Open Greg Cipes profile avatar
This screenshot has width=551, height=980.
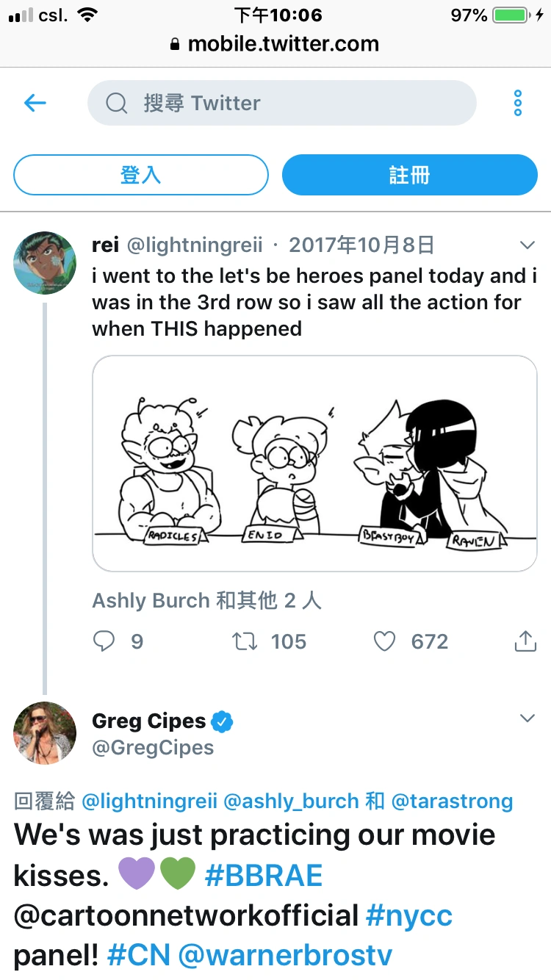(x=45, y=733)
